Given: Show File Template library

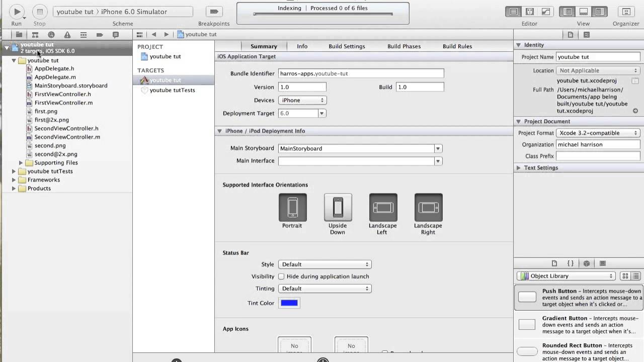Looking at the screenshot, I should click(554, 263).
